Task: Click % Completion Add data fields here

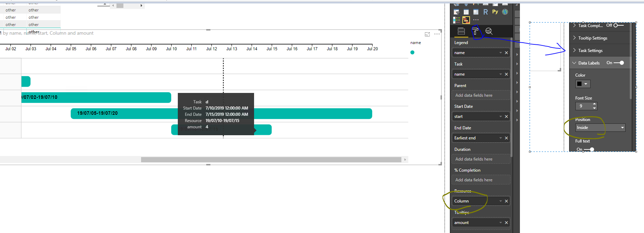Action: tap(481, 180)
